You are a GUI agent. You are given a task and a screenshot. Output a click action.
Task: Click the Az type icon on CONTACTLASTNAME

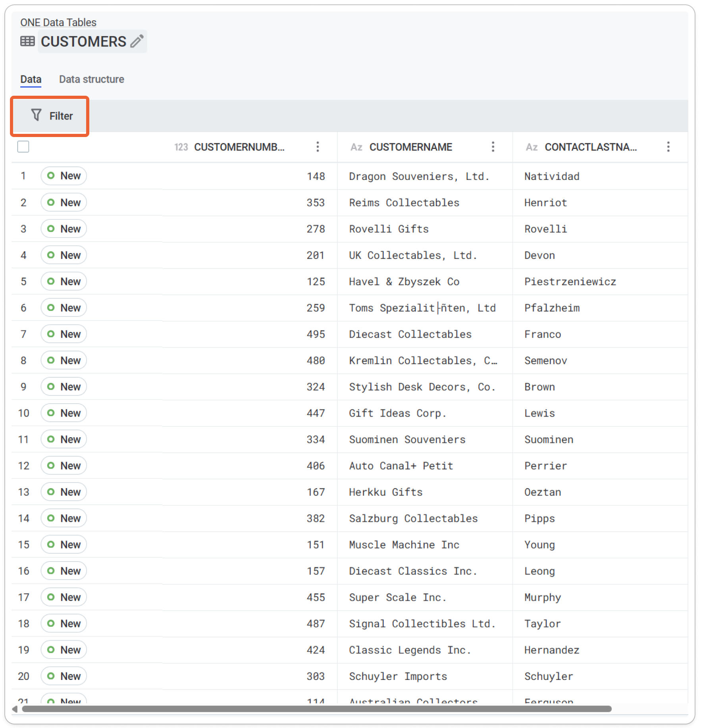tap(532, 147)
